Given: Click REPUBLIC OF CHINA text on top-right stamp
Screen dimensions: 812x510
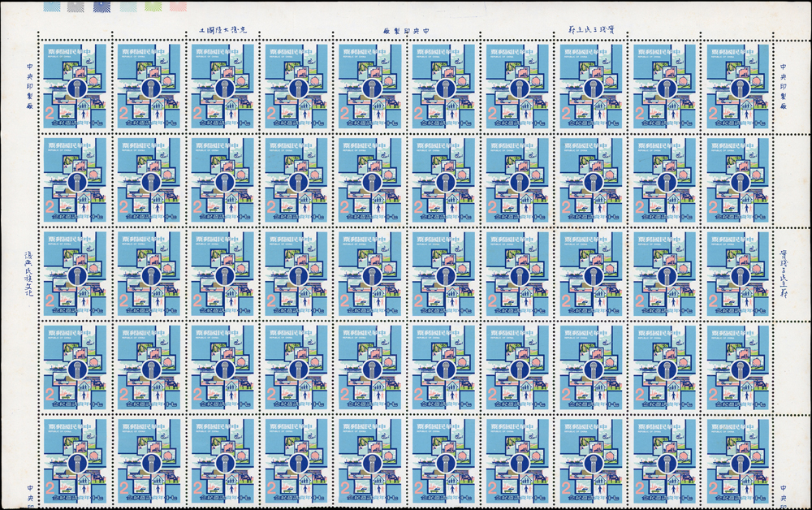Looking at the screenshot, I should tap(723, 58).
